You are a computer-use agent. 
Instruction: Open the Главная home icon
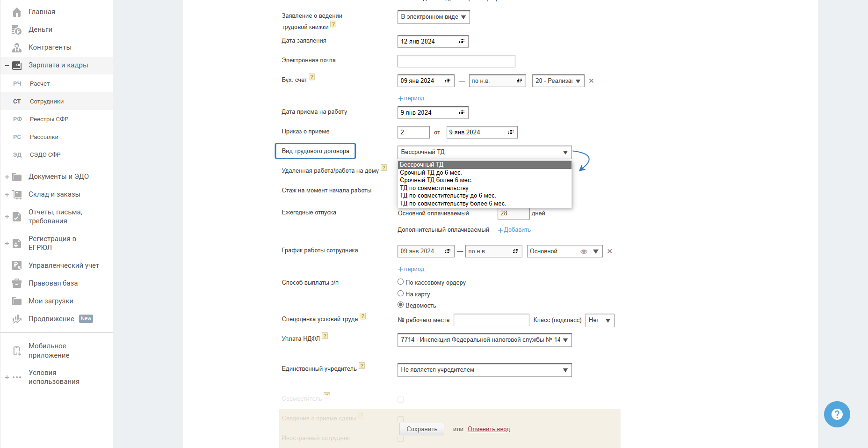(x=17, y=12)
